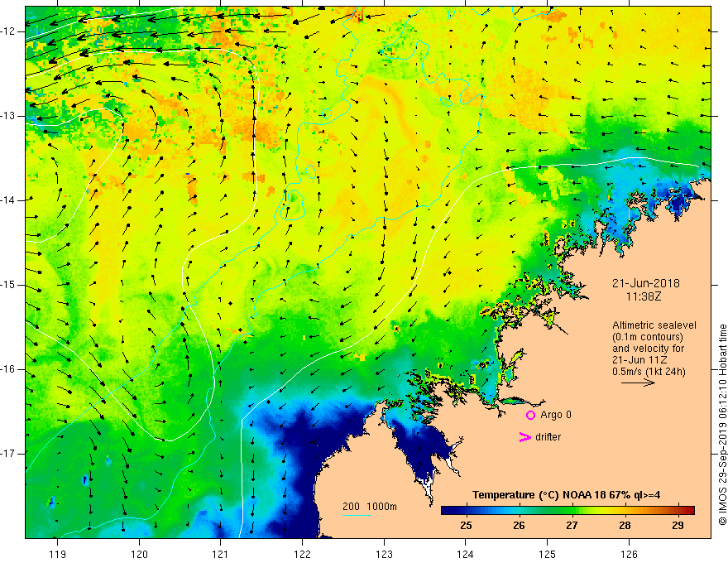Click the '200 1000m' depth contour label
Viewport: 728px width, 563px height.
point(370,507)
